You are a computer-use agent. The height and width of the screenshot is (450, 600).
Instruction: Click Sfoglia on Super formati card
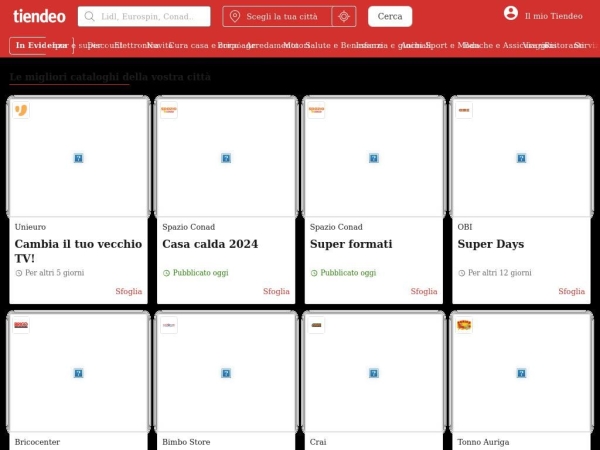tap(424, 292)
